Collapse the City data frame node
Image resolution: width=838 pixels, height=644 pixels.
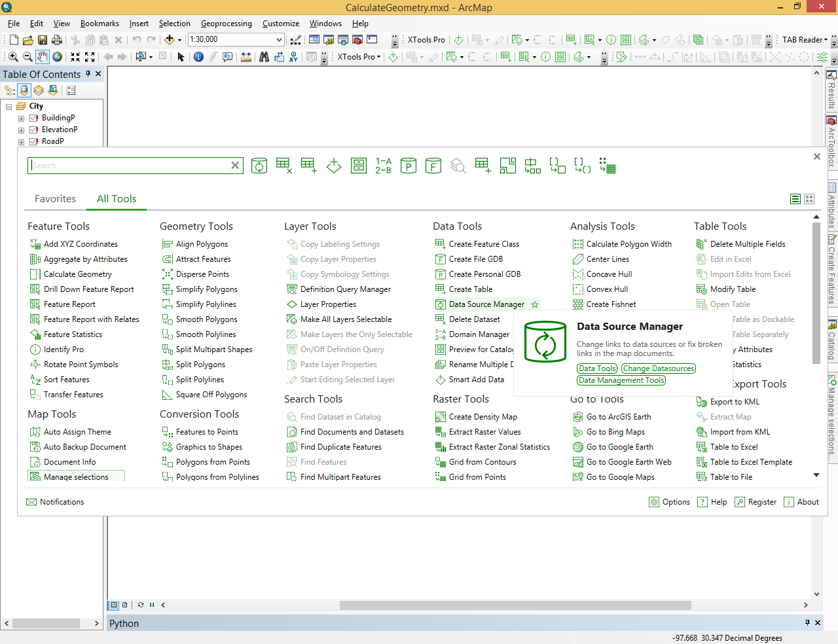click(x=9, y=107)
